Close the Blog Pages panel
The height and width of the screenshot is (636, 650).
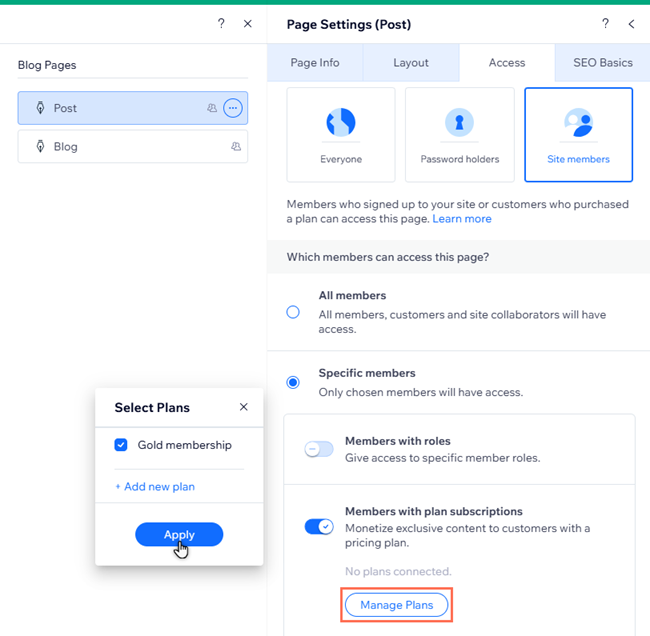247,24
